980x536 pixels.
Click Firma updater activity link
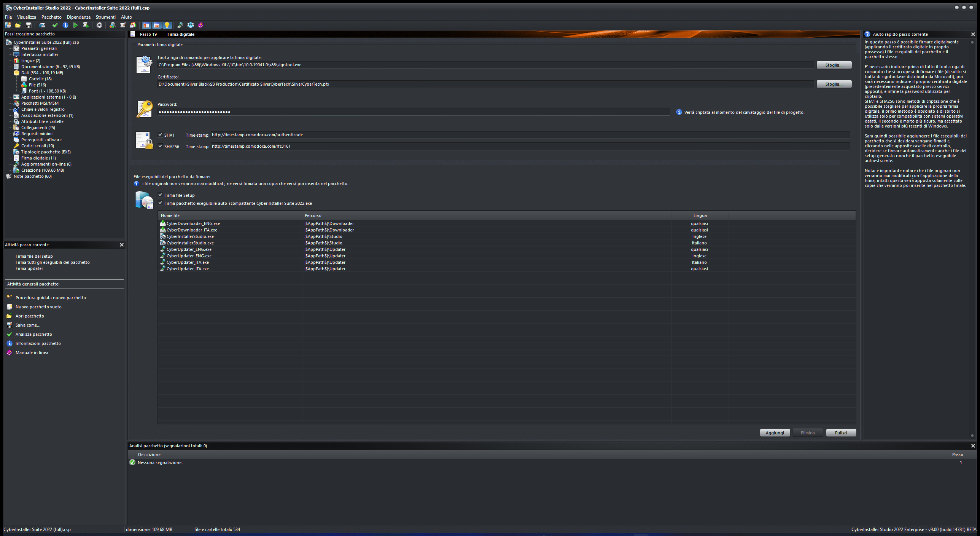click(29, 268)
